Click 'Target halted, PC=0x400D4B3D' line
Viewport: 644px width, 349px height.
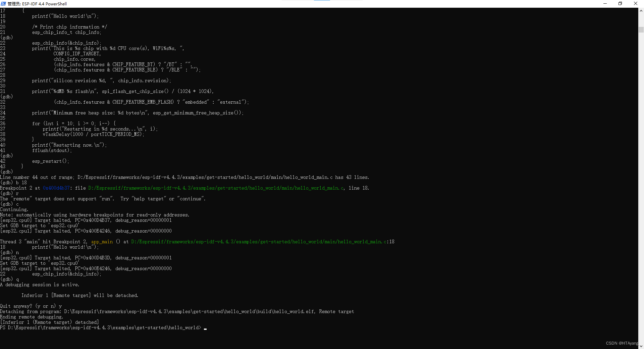[86, 258]
